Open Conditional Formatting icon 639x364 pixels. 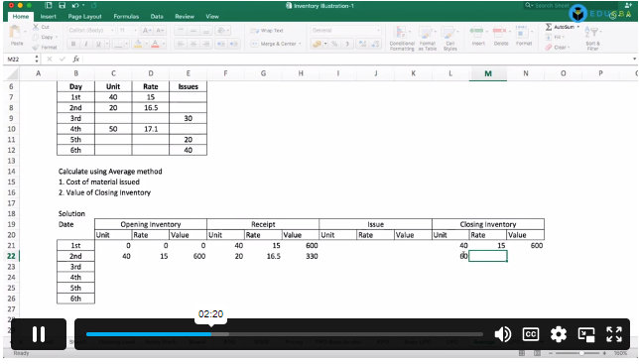(x=401, y=33)
